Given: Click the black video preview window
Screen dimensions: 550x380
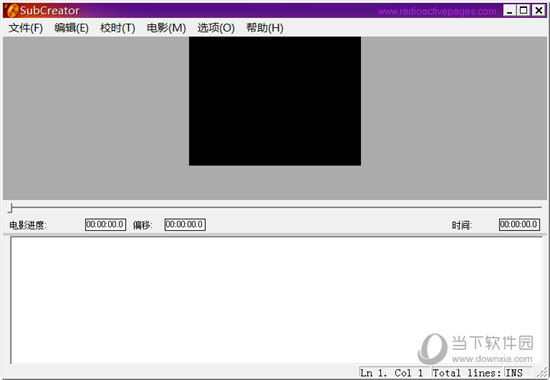Looking at the screenshot, I should click(x=275, y=101).
